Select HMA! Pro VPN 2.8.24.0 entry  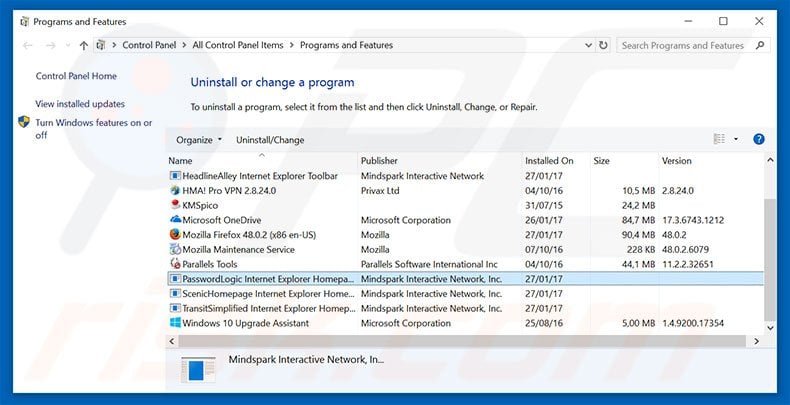click(x=465, y=190)
